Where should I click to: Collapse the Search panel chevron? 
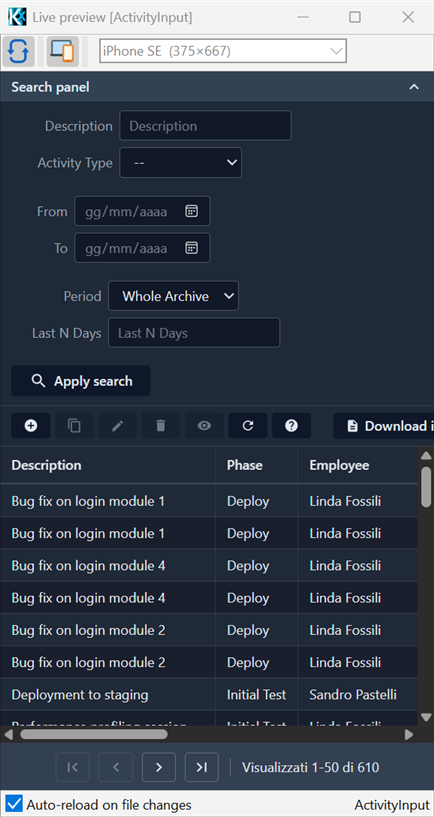[414, 87]
